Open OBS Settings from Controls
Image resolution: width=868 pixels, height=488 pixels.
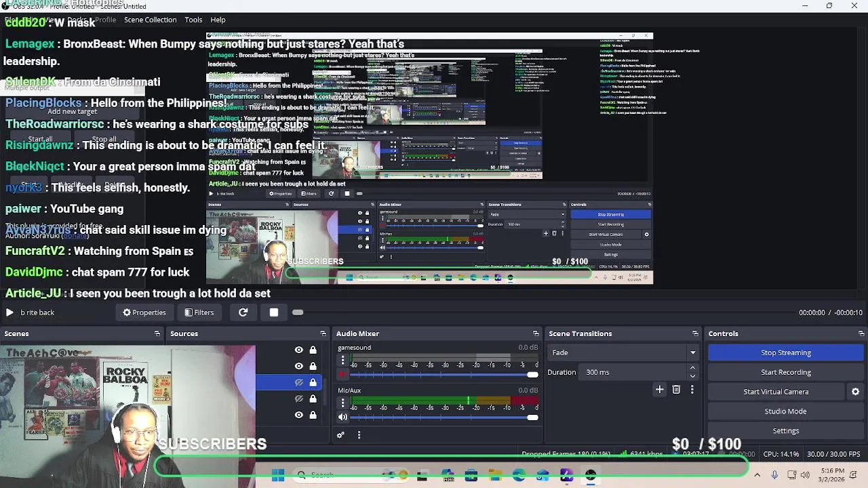point(786,431)
